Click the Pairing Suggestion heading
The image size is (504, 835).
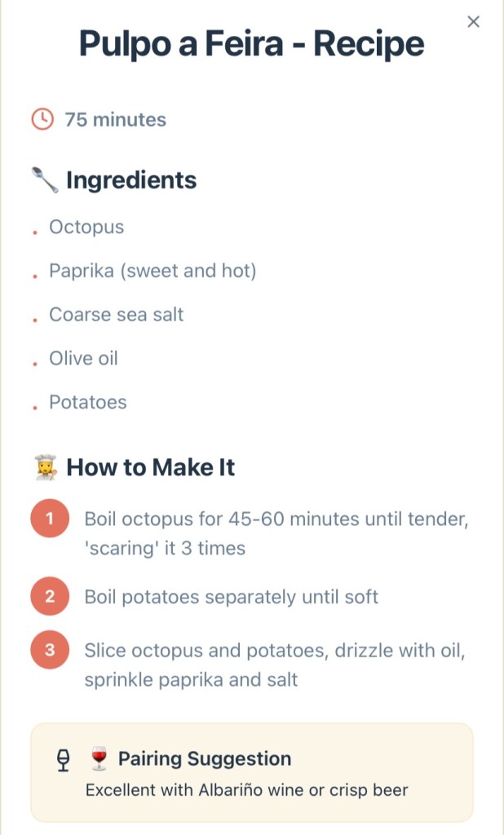pos(205,759)
